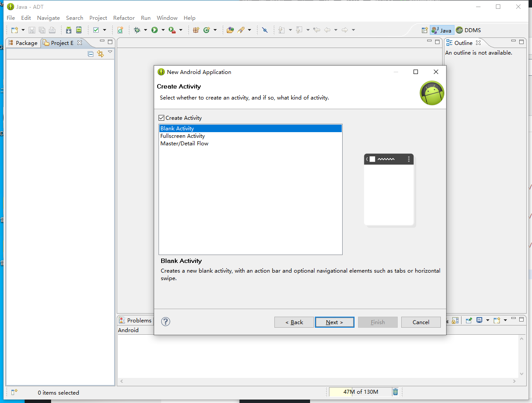Viewport: 532px width, 403px height.
Task: Open the Android SDK Manager icon
Action: (69, 30)
